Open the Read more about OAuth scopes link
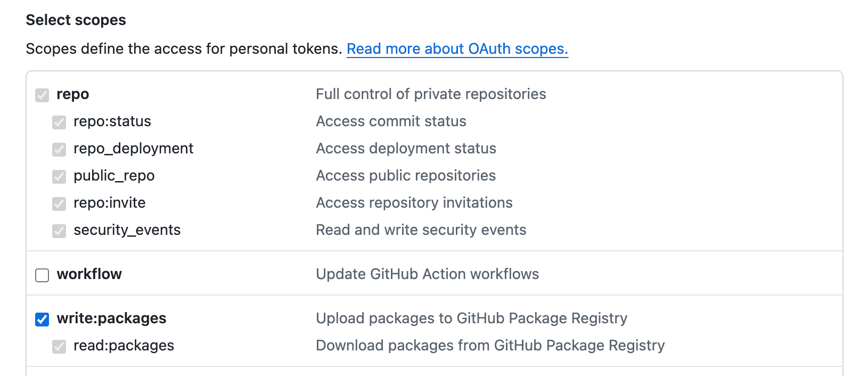This screenshot has width=868, height=376. [x=457, y=49]
